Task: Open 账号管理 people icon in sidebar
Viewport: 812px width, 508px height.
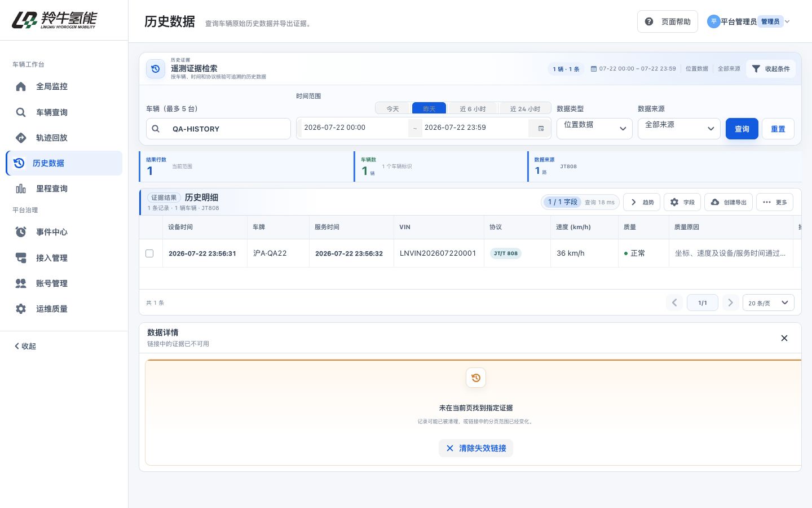Action: point(21,283)
